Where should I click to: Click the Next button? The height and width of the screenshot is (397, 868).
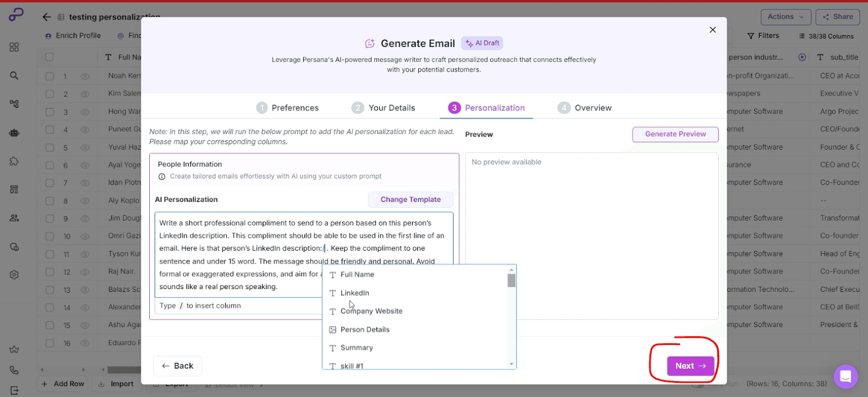690,366
